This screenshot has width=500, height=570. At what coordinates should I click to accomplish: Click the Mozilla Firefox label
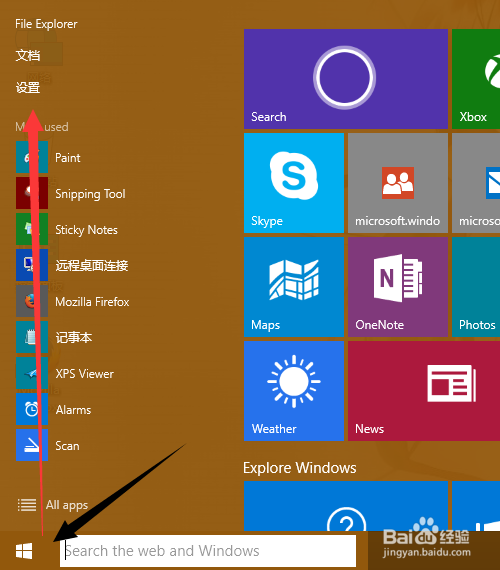(92, 302)
